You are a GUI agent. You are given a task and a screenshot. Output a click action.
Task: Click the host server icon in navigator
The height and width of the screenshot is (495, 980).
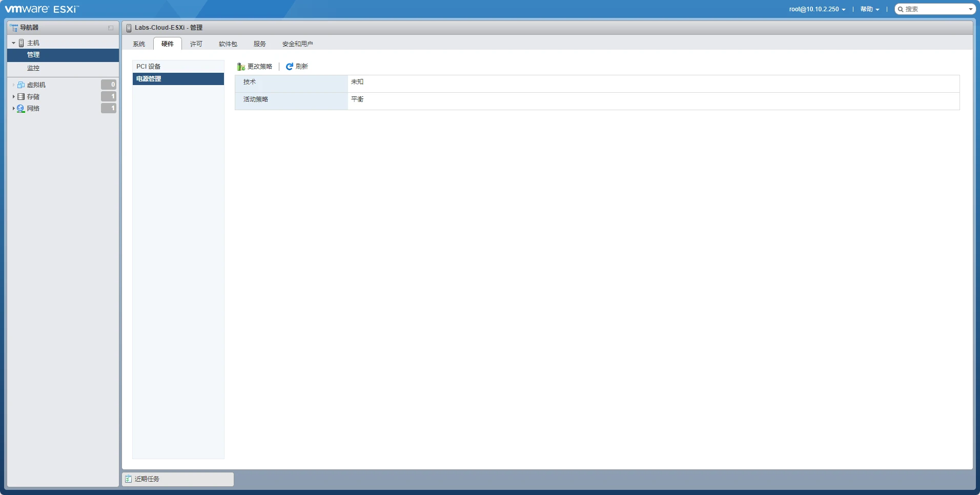pos(22,43)
